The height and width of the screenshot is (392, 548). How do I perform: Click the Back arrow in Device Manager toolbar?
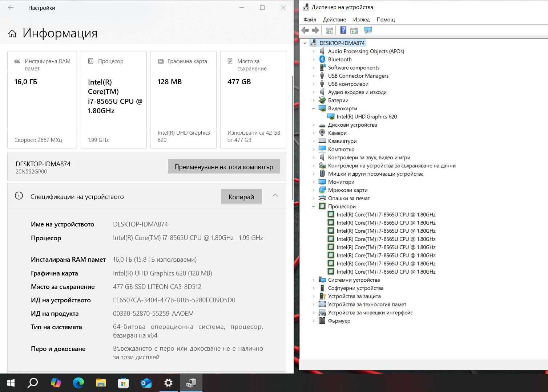(x=305, y=30)
